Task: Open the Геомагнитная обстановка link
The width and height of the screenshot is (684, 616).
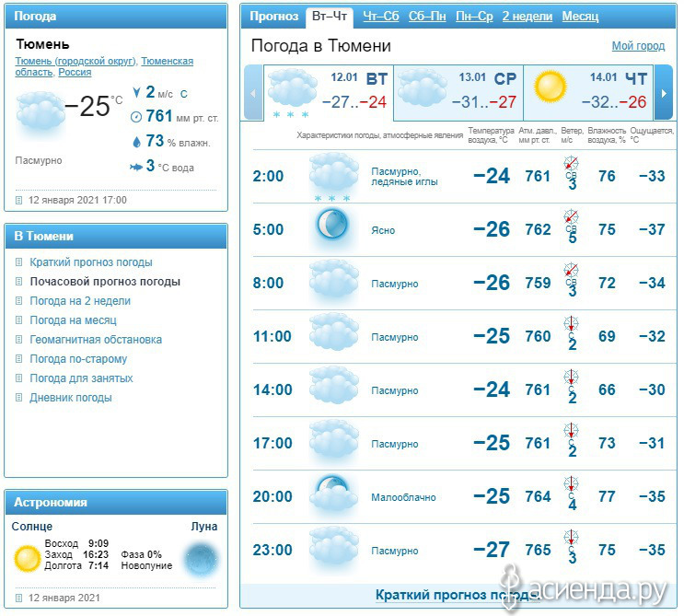Action: point(96,340)
